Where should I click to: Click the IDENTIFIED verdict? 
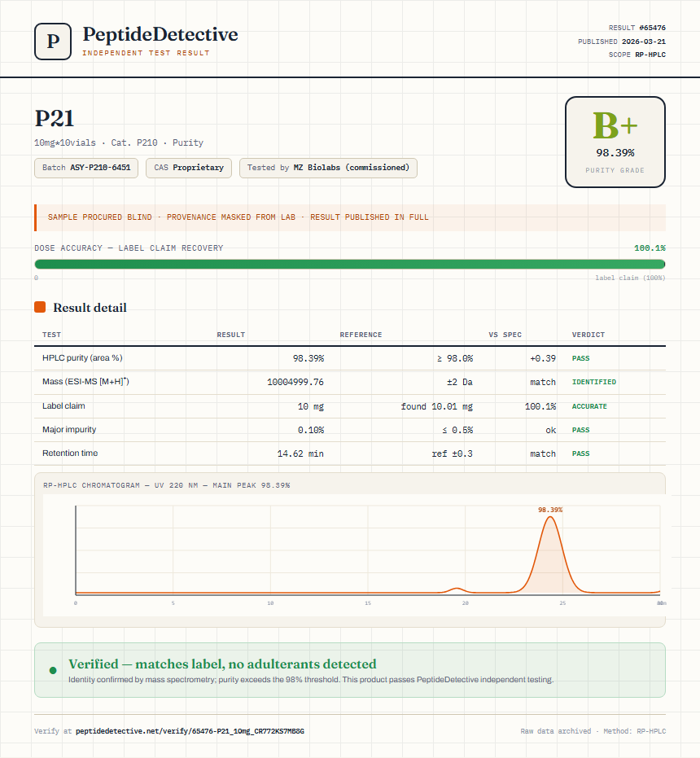[x=594, y=382]
